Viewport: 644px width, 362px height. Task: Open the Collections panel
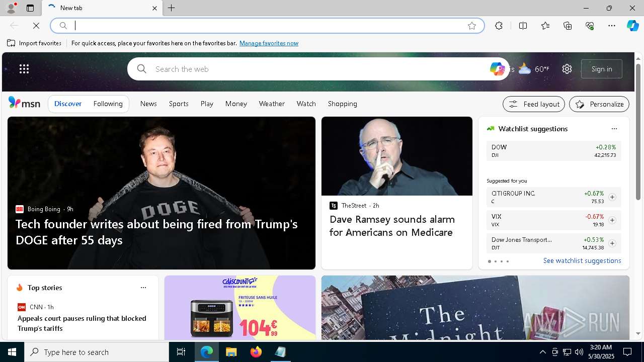[x=568, y=26]
